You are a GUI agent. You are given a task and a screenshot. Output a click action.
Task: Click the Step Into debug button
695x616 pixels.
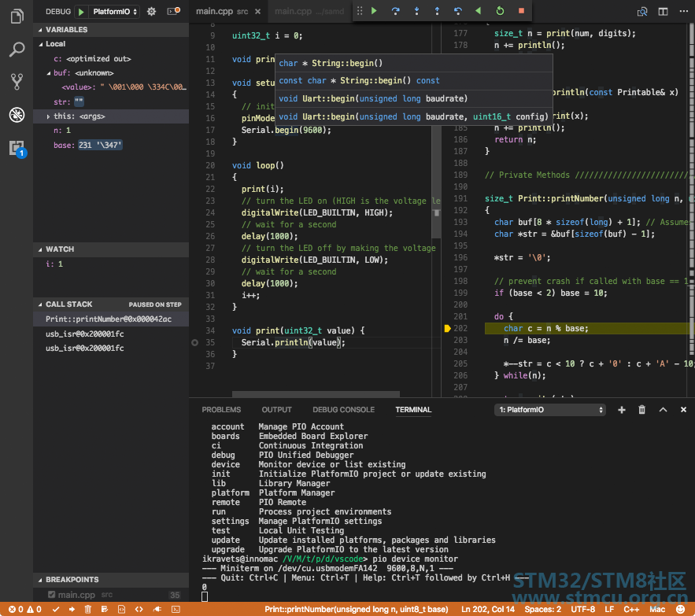tap(416, 11)
